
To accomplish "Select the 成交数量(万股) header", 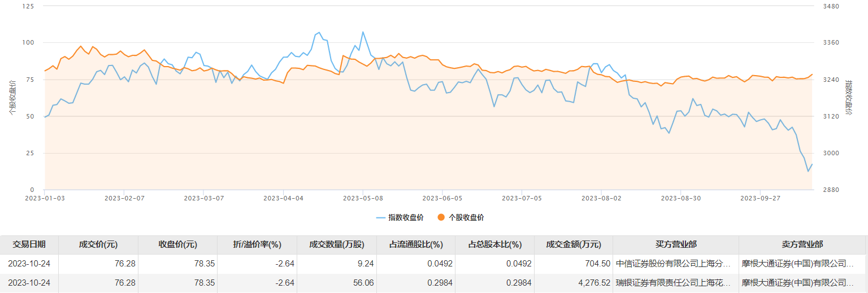I will [336, 244].
